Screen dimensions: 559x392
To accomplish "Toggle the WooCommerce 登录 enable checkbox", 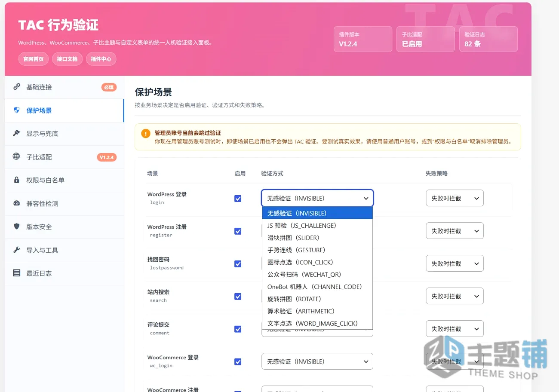I will pyautogui.click(x=238, y=362).
